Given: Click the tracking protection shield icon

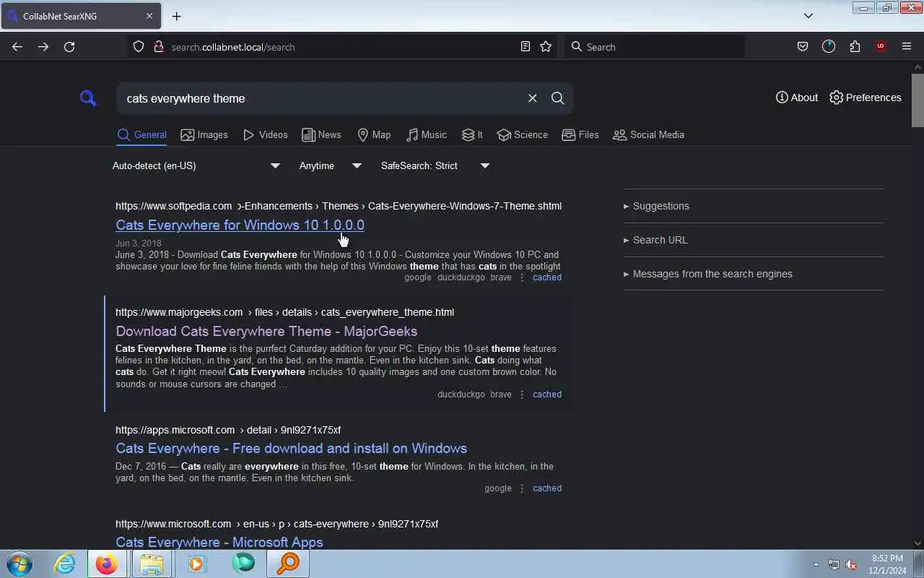Looking at the screenshot, I should coord(139,46).
